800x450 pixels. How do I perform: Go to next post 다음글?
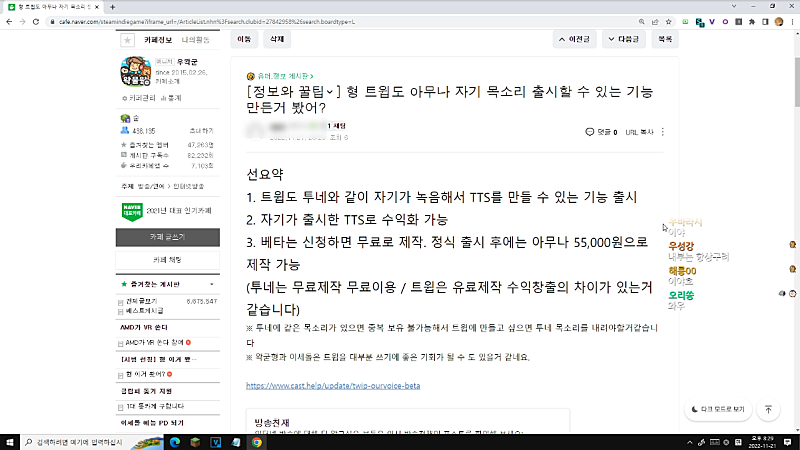624,39
